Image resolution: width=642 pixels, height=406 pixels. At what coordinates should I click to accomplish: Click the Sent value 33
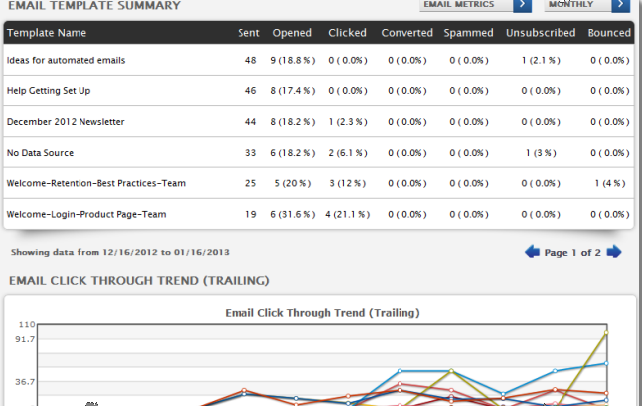pyautogui.click(x=251, y=153)
